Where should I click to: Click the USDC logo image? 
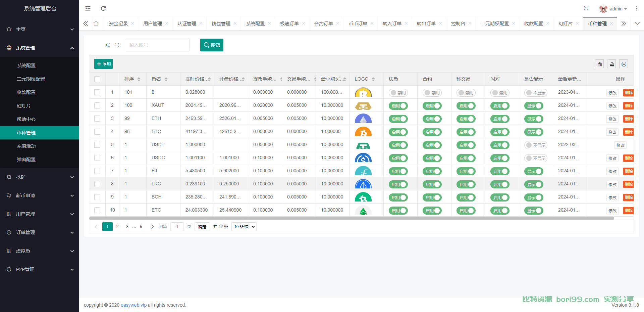[x=363, y=158]
